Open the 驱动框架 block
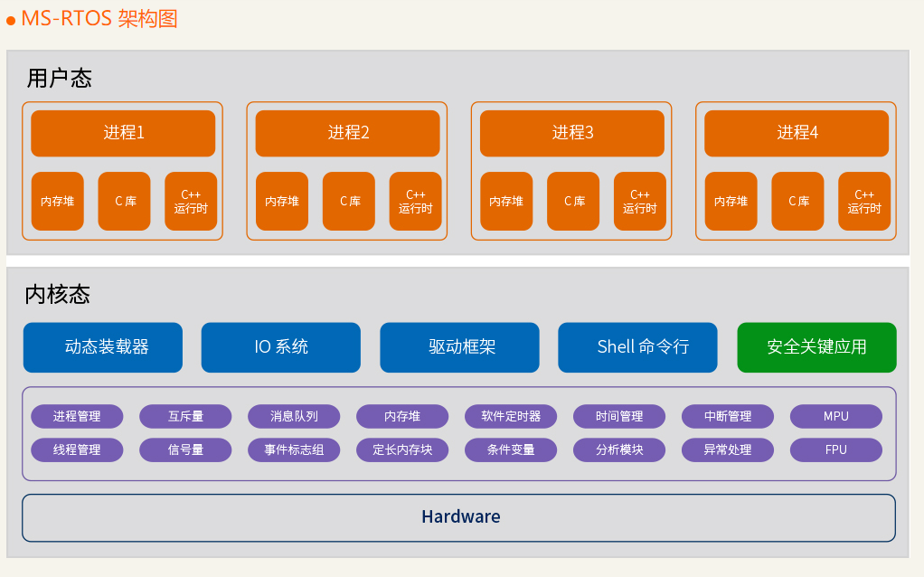 [x=459, y=347]
